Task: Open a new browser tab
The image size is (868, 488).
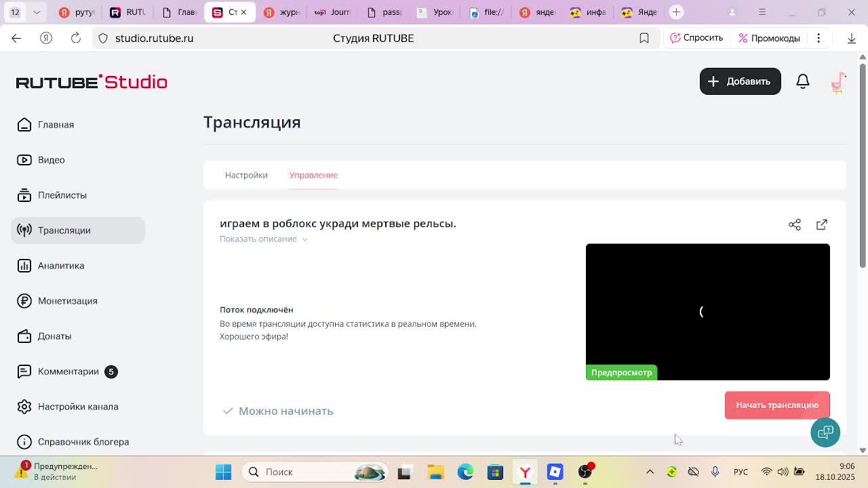Action: (x=676, y=12)
